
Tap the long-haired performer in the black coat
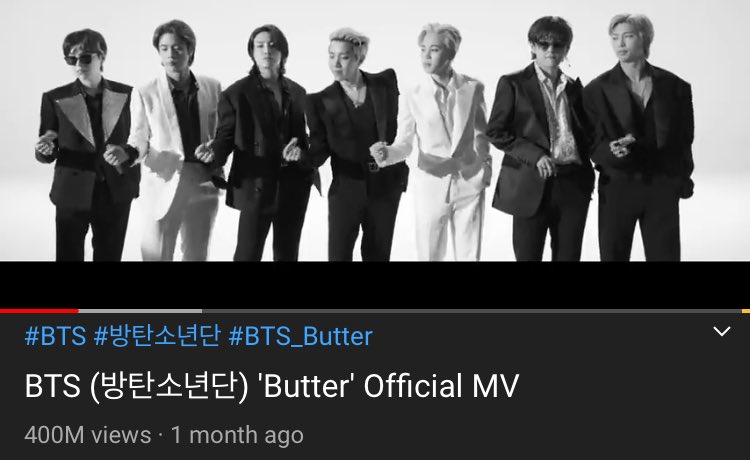(x=263, y=143)
